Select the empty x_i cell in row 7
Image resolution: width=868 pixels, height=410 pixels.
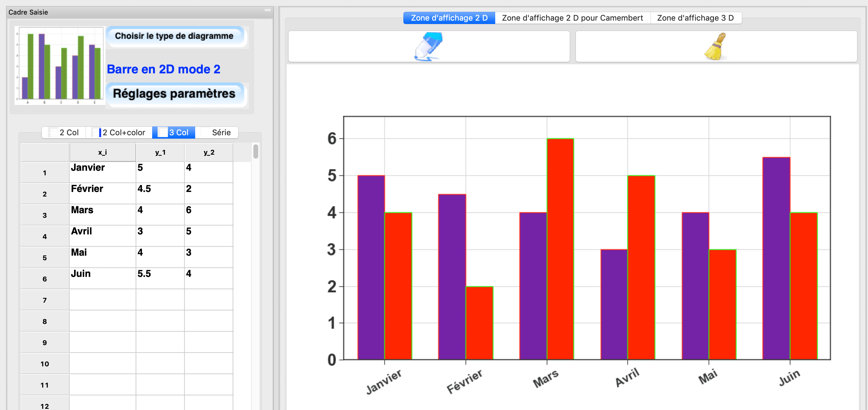[102, 300]
